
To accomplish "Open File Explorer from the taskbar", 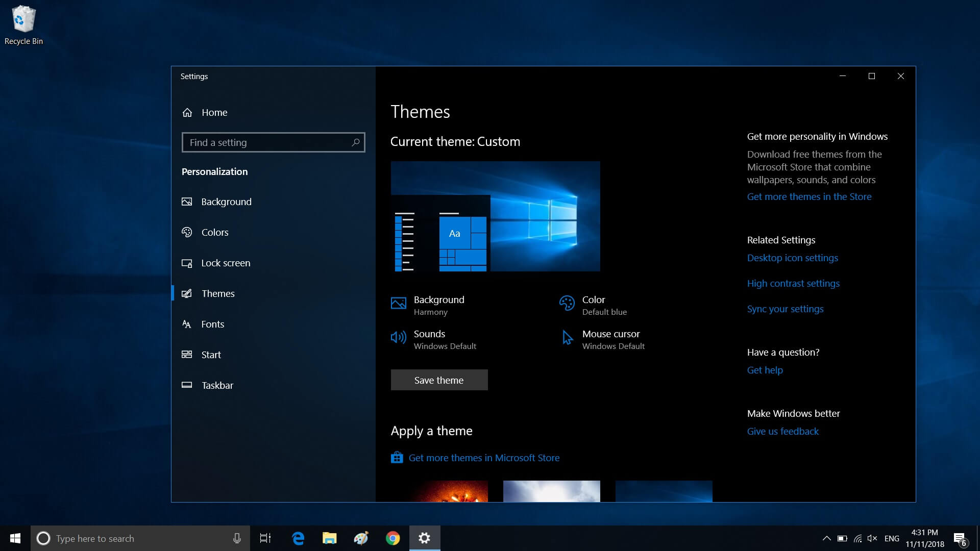I will point(330,538).
